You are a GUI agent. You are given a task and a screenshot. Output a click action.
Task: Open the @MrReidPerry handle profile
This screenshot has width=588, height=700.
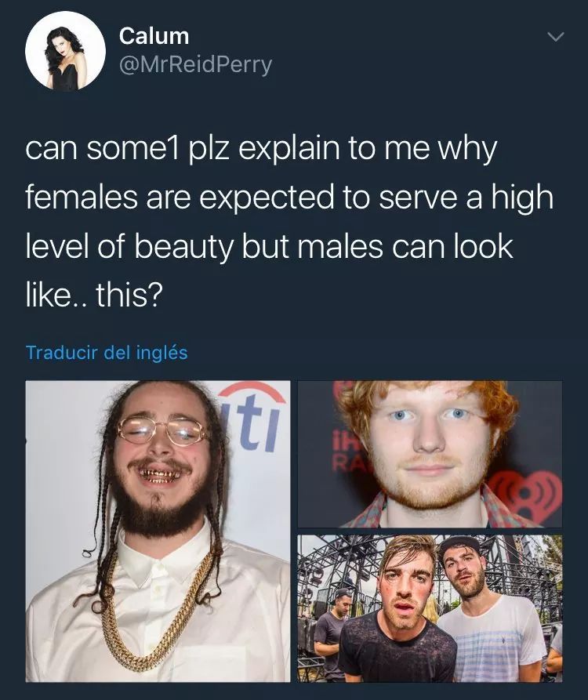[x=195, y=65]
